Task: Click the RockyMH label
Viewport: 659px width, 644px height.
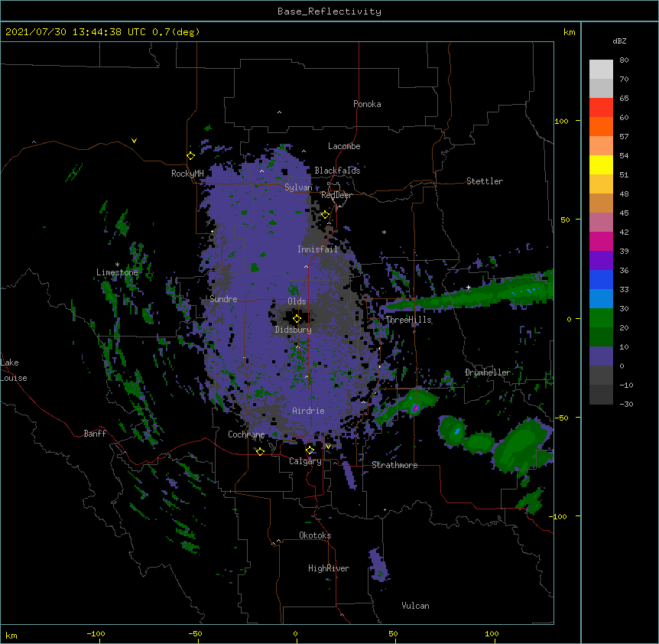Action: tap(187, 174)
